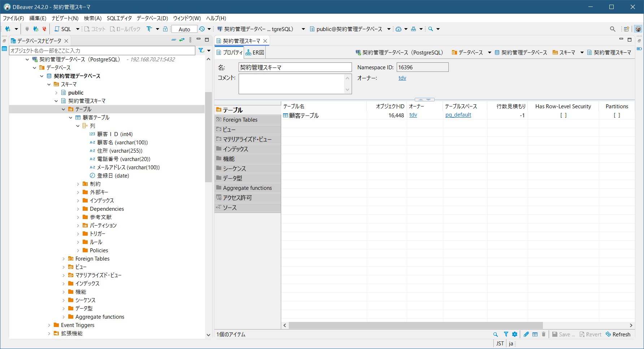Open a new SQL editor via SQL button
The width and height of the screenshot is (644, 349).
click(x=63, y=29)
